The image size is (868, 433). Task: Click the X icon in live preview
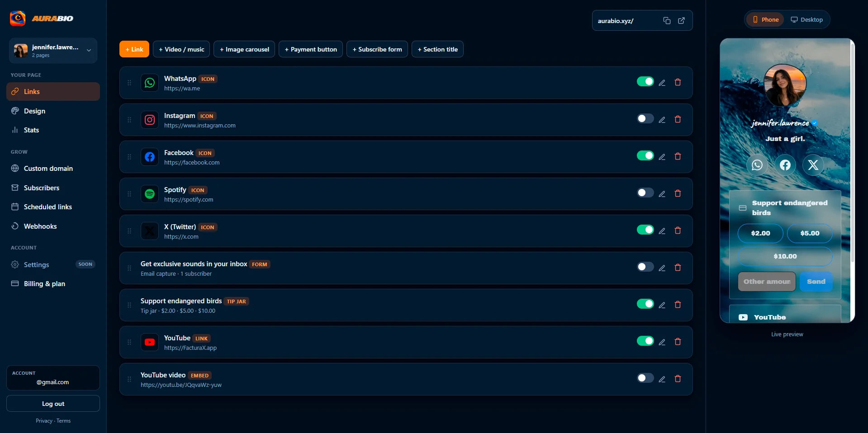(x=813, y=165)
